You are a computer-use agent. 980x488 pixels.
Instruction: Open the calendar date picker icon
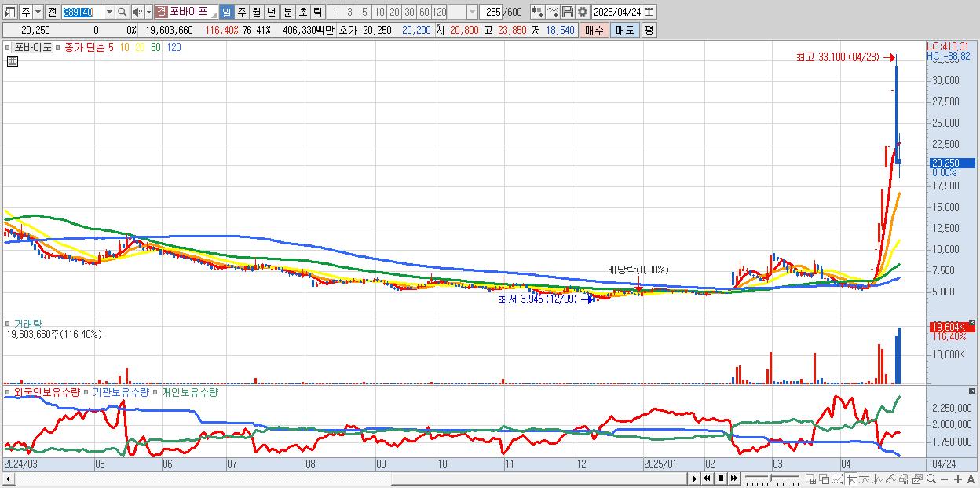pos(649,12)
